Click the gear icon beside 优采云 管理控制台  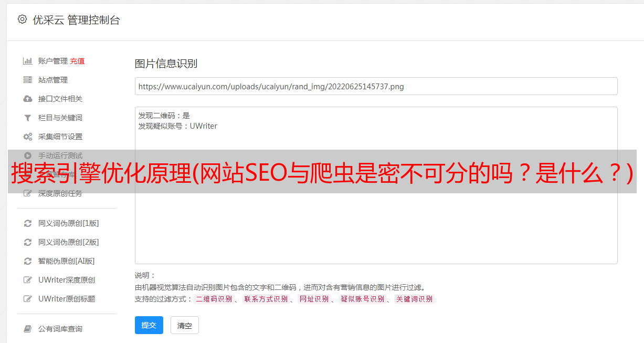pyautogui.click(x=22, y=19)
